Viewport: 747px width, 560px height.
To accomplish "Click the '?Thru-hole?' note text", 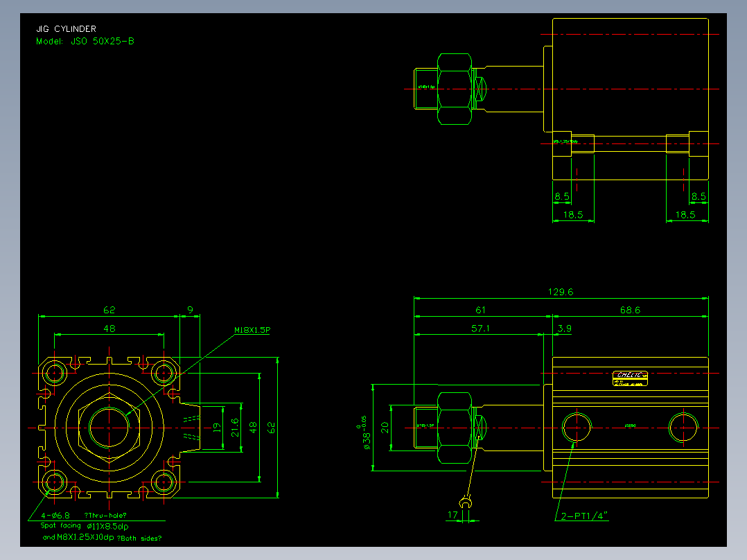I will coord(105,515).
